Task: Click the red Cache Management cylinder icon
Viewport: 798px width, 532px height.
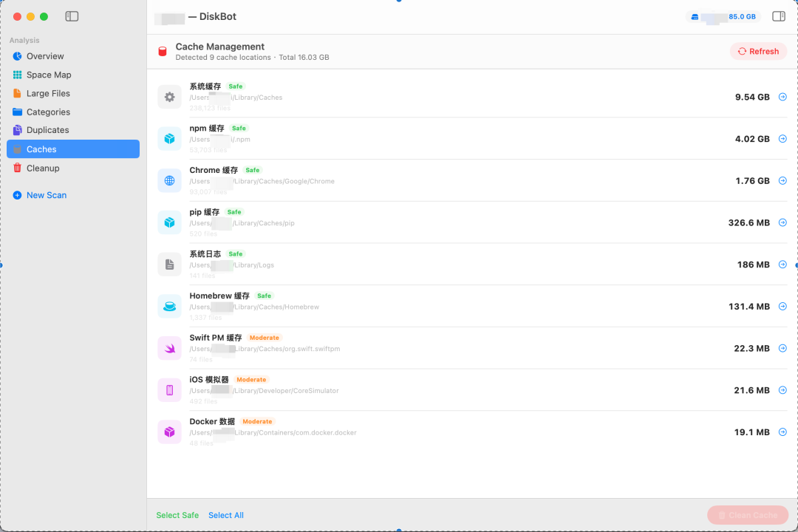Action: (163, 52)
